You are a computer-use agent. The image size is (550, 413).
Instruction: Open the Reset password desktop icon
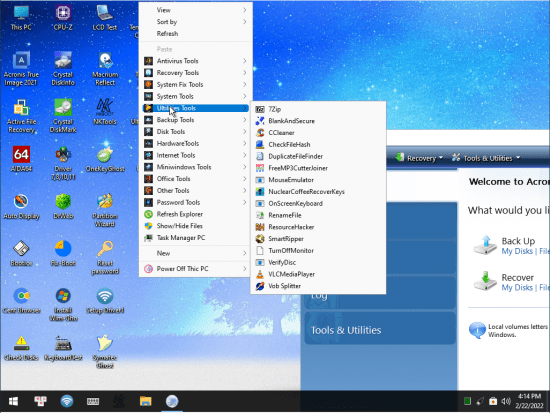click(x=105, y=258)
